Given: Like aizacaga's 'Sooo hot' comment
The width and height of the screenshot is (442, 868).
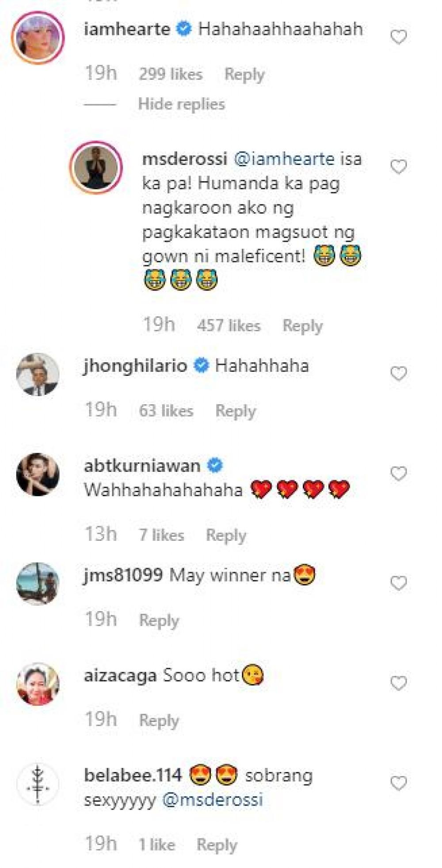Looking at the screenshot, I should pyautogui.click(x=399, y=684).
